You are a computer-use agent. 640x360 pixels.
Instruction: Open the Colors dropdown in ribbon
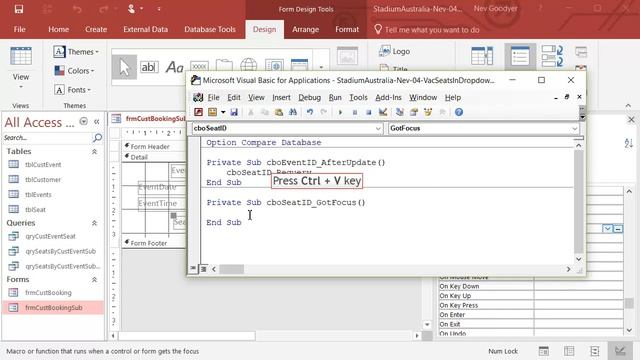(x=74, y=71)
